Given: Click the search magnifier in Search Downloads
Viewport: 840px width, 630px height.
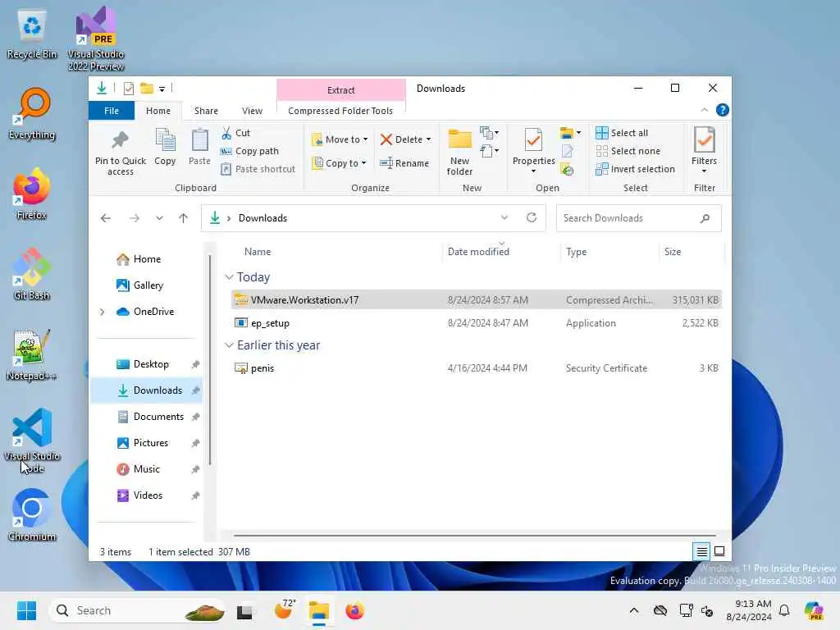Looking at the screenshot, I should click(705, 218).
